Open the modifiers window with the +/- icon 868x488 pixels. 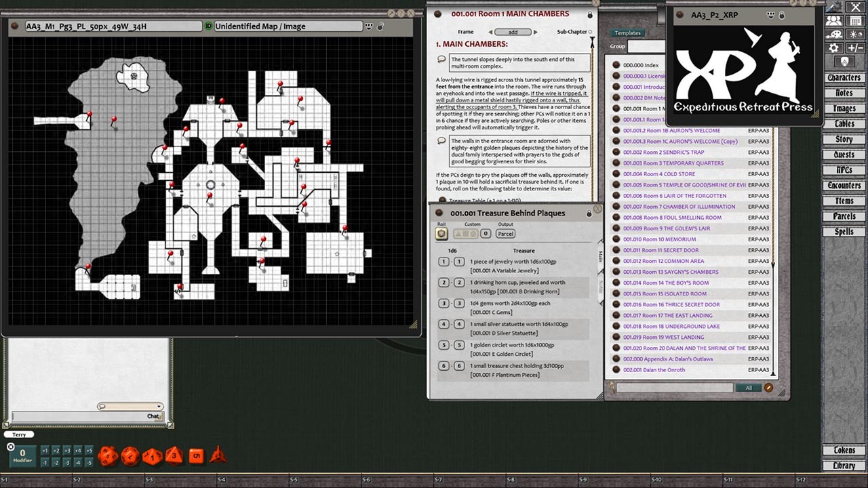point(855,47)
